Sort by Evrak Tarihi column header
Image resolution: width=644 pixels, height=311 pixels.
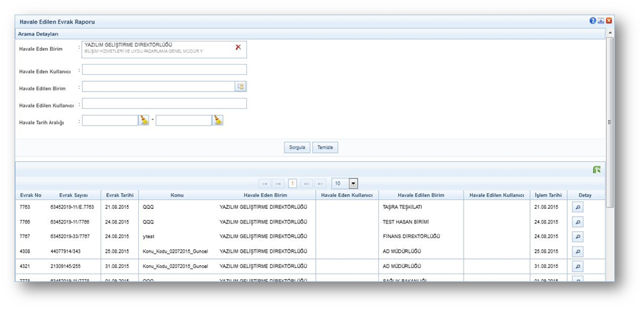click(120, 195)
